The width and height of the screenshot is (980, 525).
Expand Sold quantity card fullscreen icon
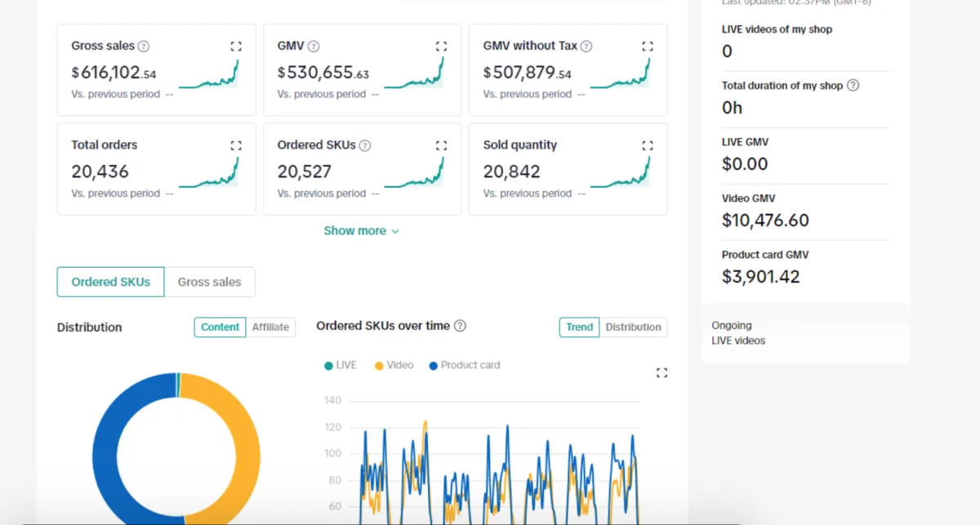[x=648, y=145]
